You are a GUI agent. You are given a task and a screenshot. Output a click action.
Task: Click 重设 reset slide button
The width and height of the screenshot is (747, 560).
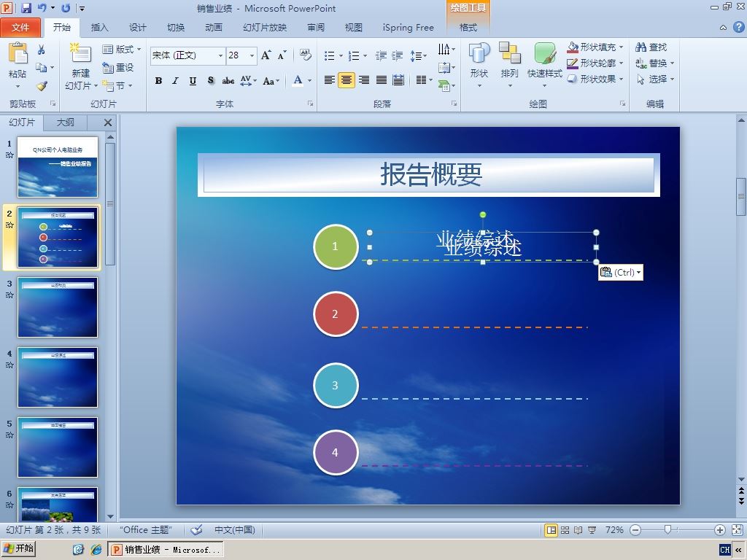coord(118,68)
